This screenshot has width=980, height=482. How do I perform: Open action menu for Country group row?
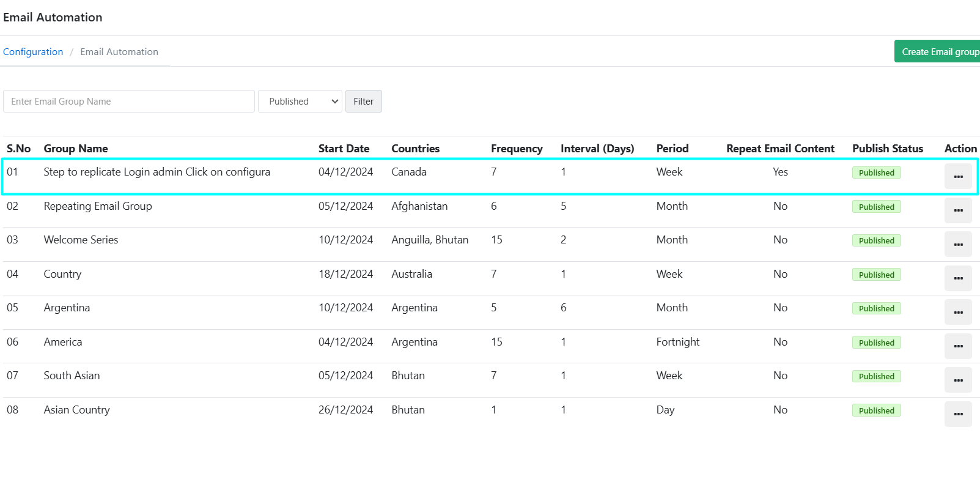pyautogui.click(x=957, y=278)
